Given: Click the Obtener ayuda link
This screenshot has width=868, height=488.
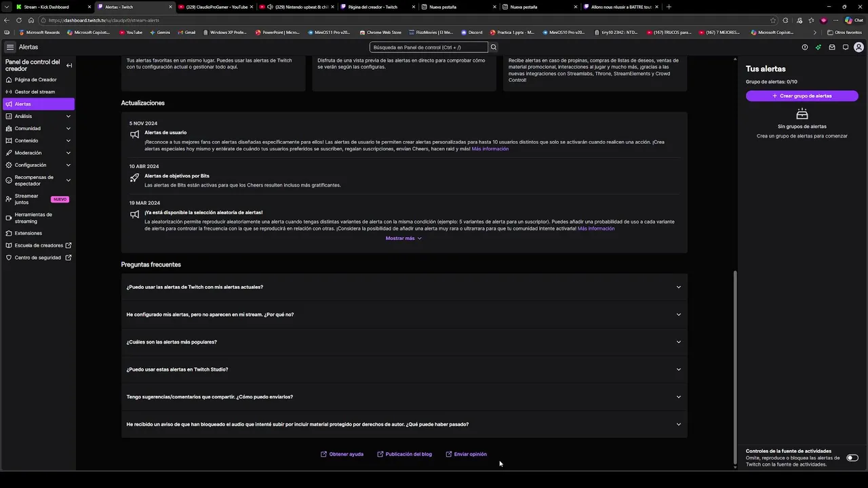Looking at the screenshot, I should click(342, 454).
